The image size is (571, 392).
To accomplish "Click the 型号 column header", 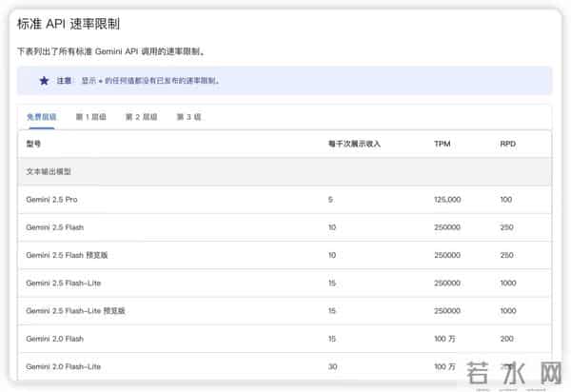I will point(33,144).
